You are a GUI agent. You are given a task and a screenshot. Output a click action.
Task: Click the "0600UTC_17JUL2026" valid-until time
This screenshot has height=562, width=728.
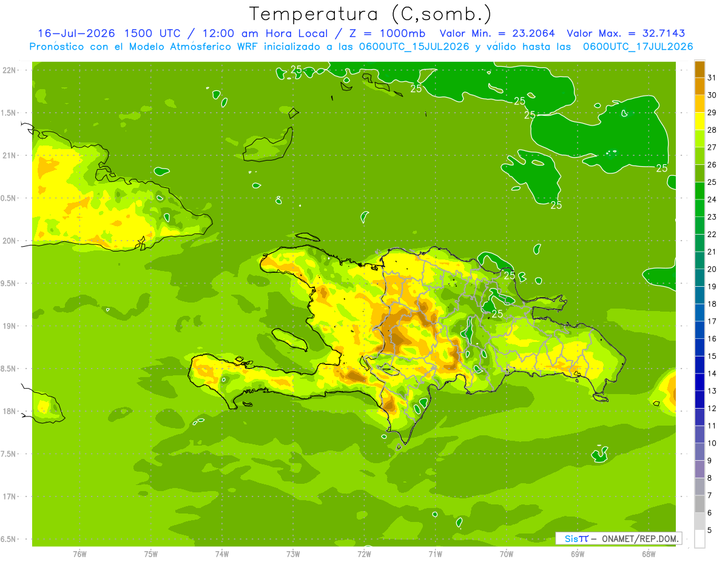638,47
